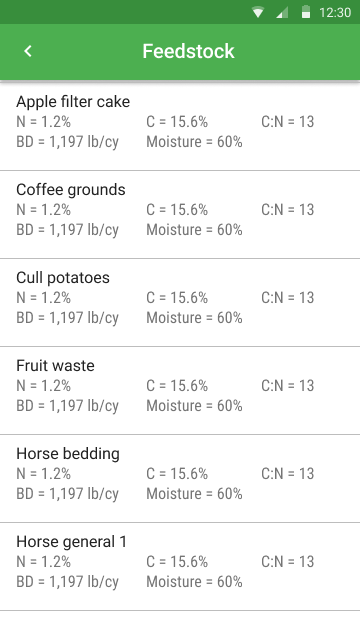Tap Fruit waste C = 15.6% value
The image size is (360, 640).
coord(177,386)
